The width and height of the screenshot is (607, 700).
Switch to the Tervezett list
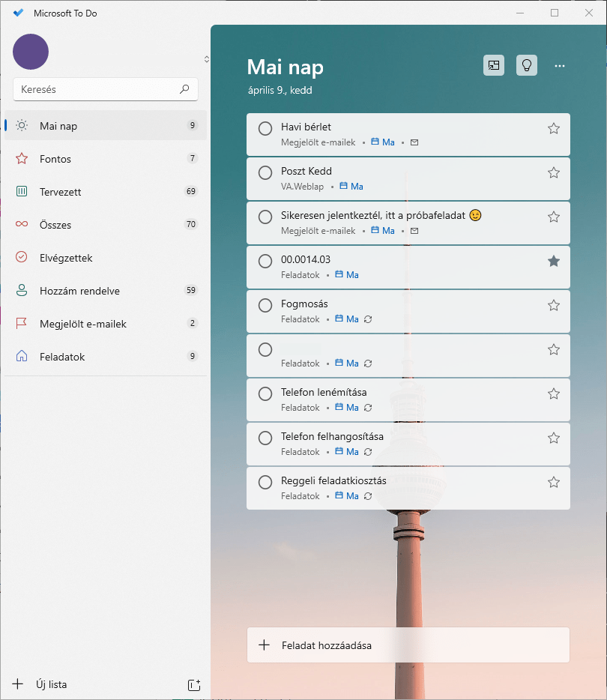pyautogui.click(x=60, y=192)
